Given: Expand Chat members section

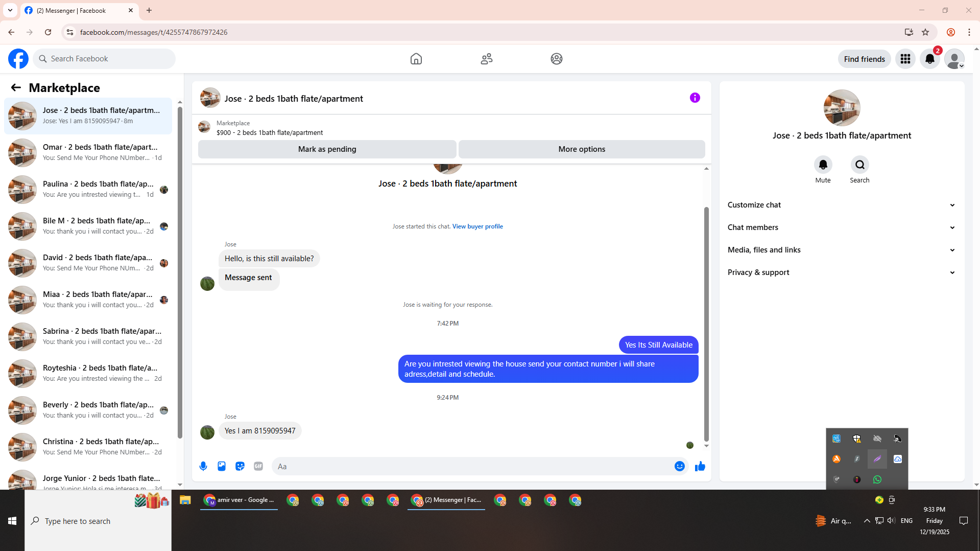Looking at the screenshot, I should pos(842,227).
